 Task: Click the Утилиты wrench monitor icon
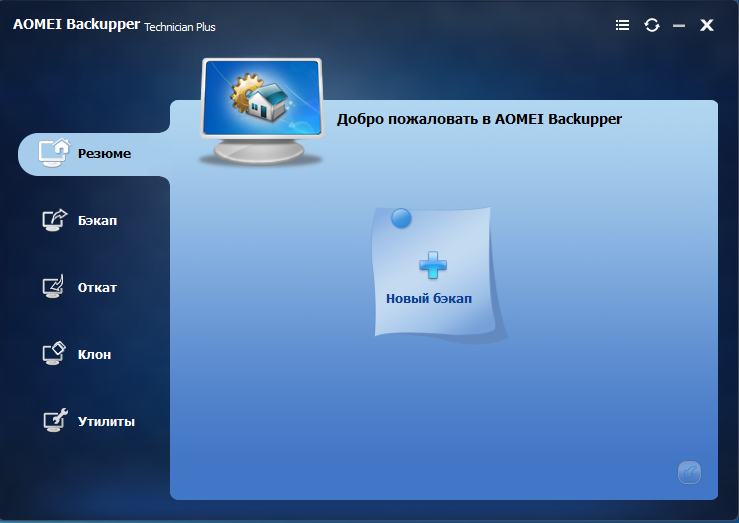pos(56,420)
